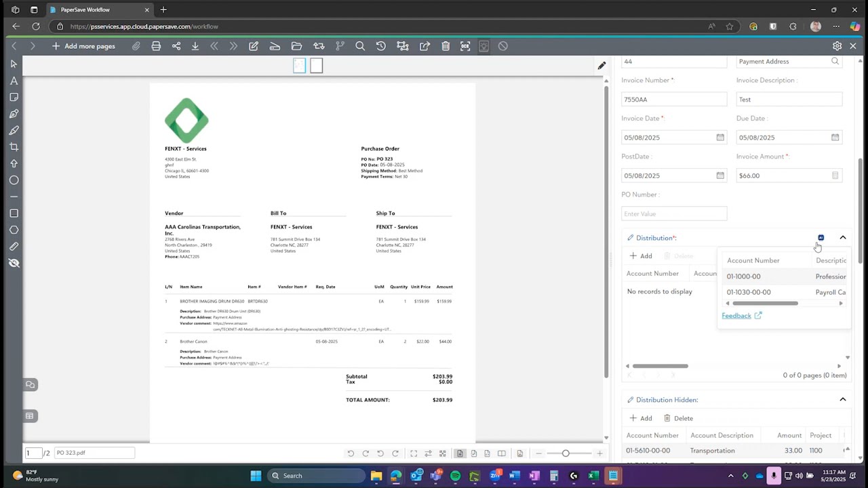The width and height of the screenshot is (868, 488).
Task: Open the Due Date calendar picker
Action: point(835,138)
